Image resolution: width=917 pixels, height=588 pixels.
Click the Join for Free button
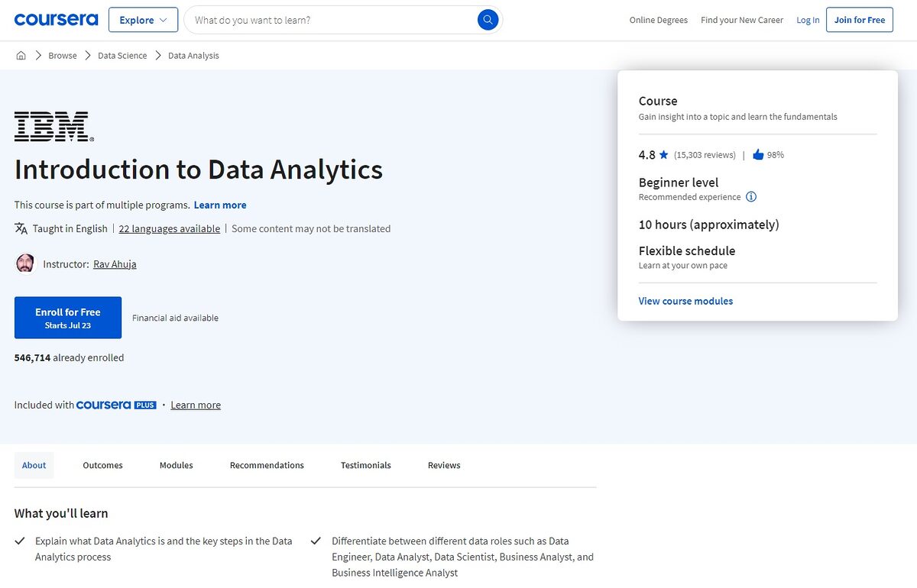point(860,20)
